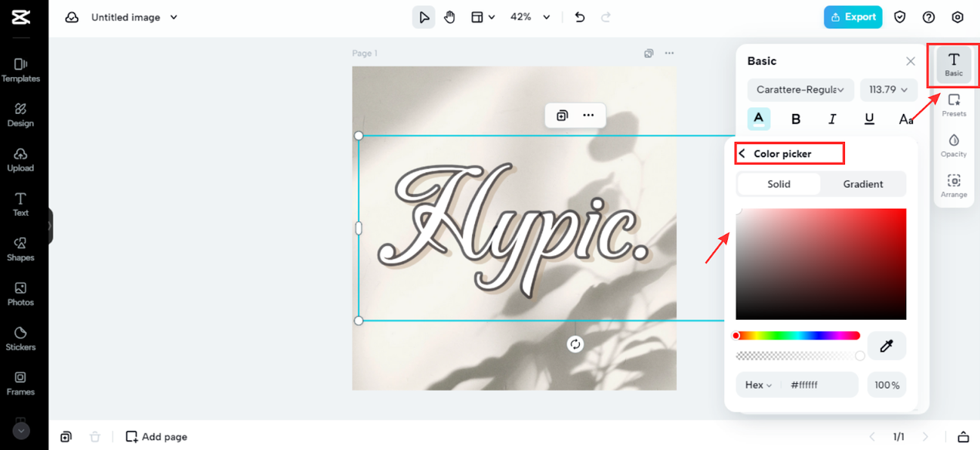The height and width of the screenshot is (450, 980).
Task: Toggle bold formatting
Action: tap(796, 119)
